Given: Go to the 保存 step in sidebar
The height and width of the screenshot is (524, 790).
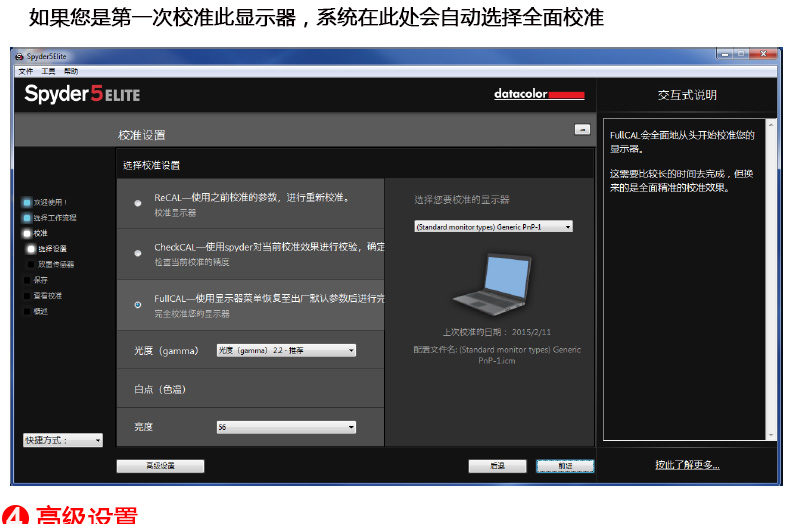Looking at the screenshot, I should [35, 280].
